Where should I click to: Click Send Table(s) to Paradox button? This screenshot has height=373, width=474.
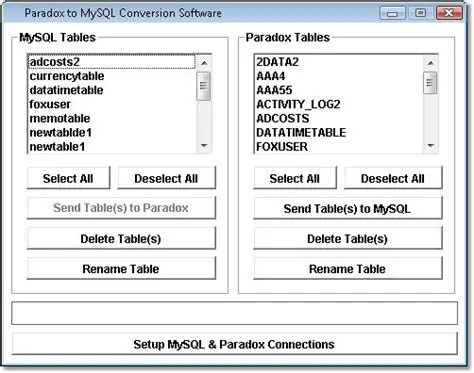pos(121,208)
